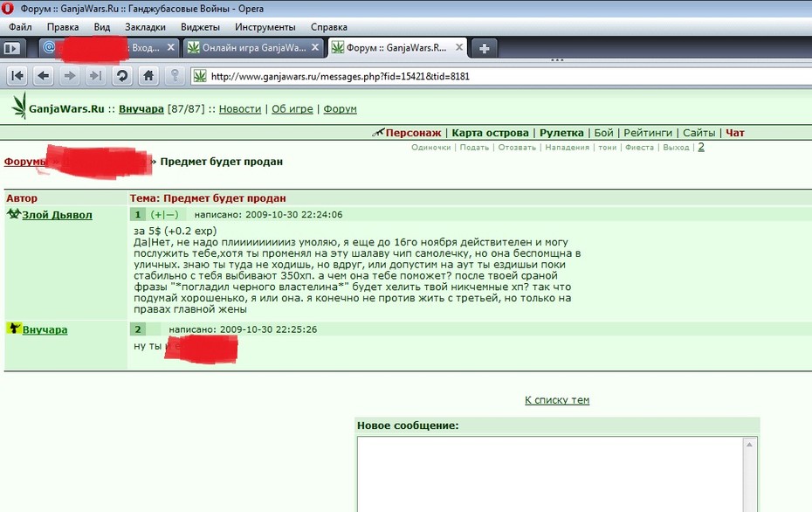
Task: Reload the page with Reload button
Action: 121,76
